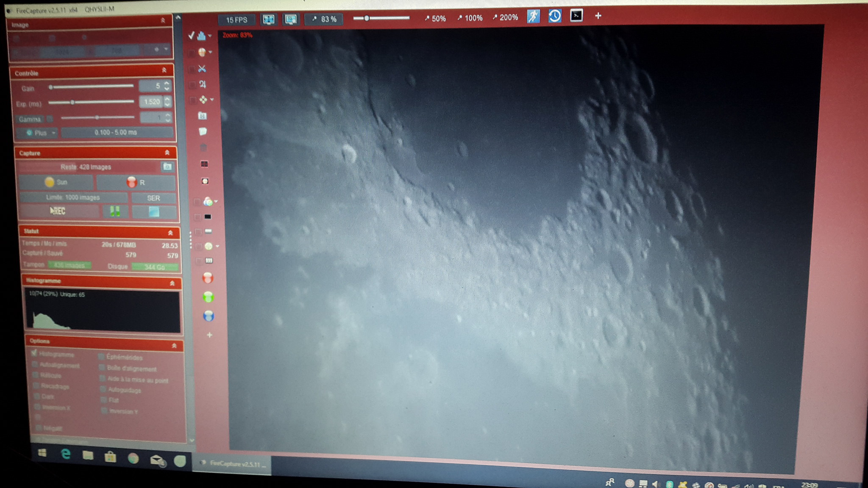Set zoom to 200%
The image size is (868, 488).
(x=505, y=17)
